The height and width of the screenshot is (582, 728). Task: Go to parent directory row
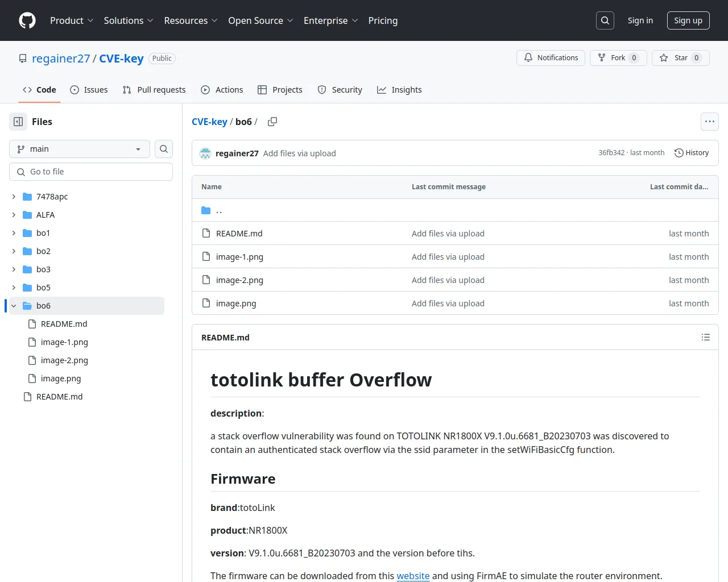(x=455, y=210)
